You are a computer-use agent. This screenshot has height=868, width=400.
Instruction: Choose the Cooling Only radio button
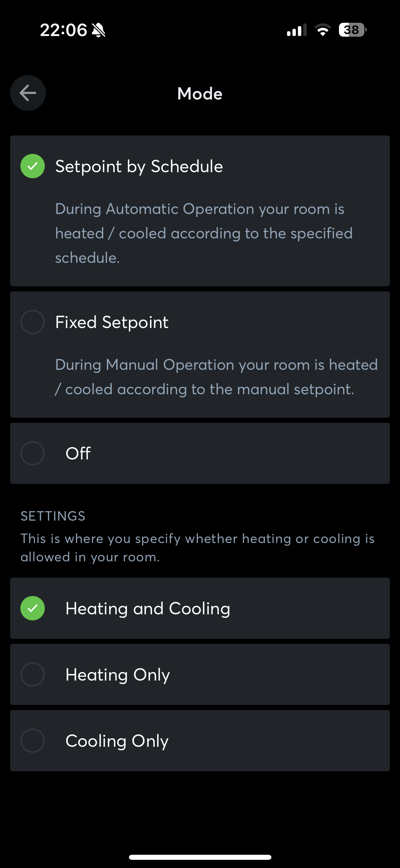click(x=33, y=741)
